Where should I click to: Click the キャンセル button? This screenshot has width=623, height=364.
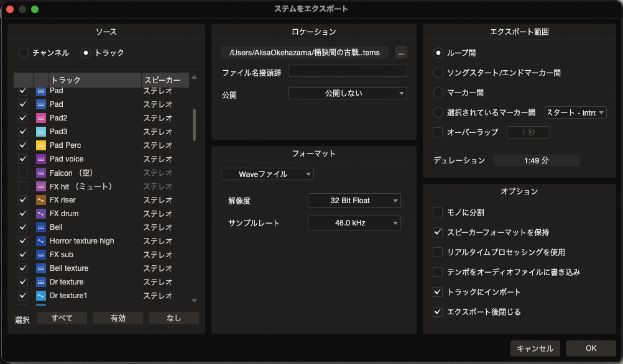click(x=535, y=348)
